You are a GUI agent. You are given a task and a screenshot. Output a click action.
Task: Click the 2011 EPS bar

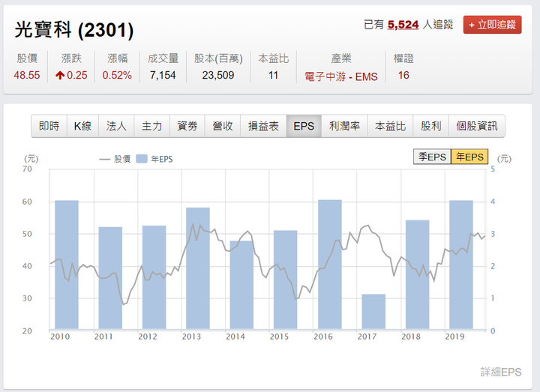click(110, 278)
